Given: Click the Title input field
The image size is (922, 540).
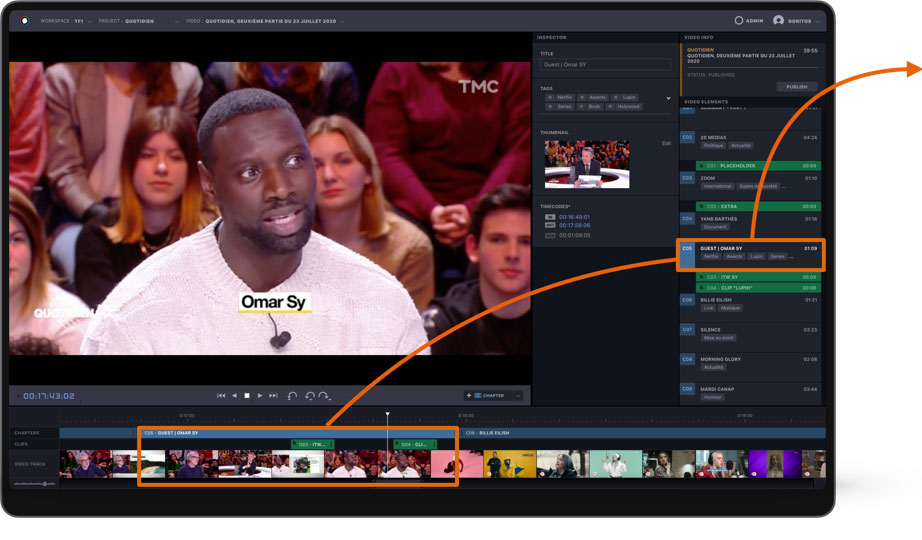Looking at the screenshot, I should pyautogui.click(x=605, y=65).
